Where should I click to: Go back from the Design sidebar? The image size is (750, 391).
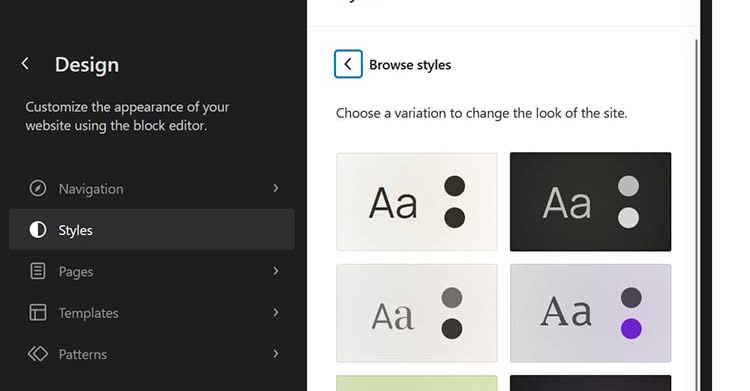click(25, 64)
